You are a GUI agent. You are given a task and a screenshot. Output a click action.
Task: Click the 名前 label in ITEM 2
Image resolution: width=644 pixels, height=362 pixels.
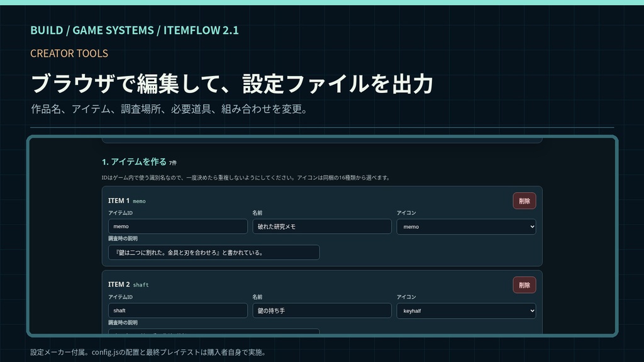pyautogui.click(x=257, y=297)
